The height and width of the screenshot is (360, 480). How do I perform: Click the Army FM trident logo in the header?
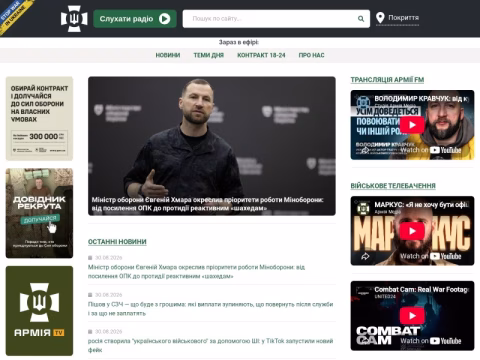74,18
